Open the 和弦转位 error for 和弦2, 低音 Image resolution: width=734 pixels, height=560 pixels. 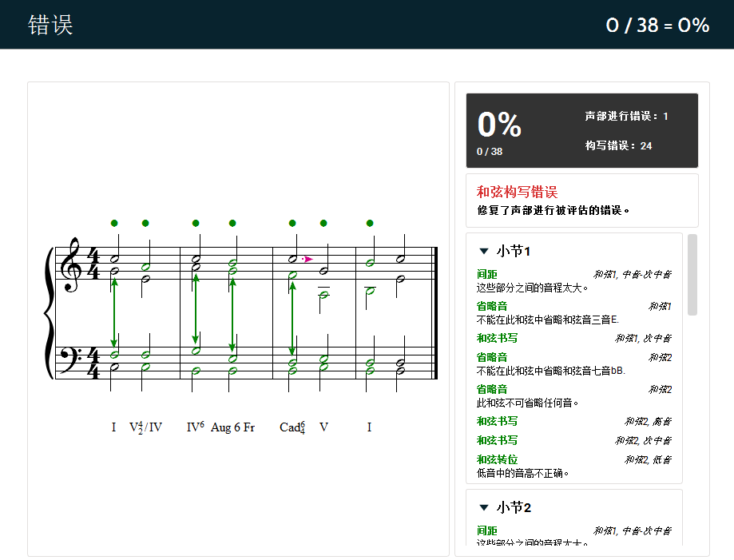(x=497, y=460)
